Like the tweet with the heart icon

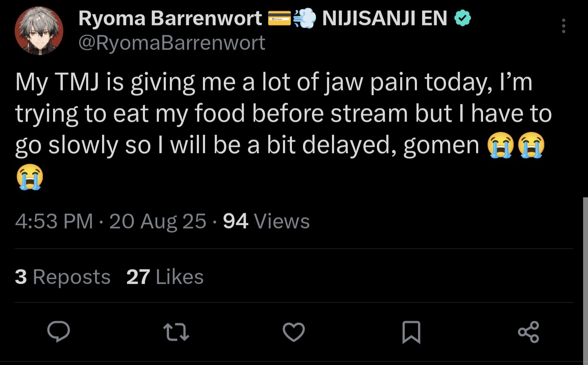294,331
